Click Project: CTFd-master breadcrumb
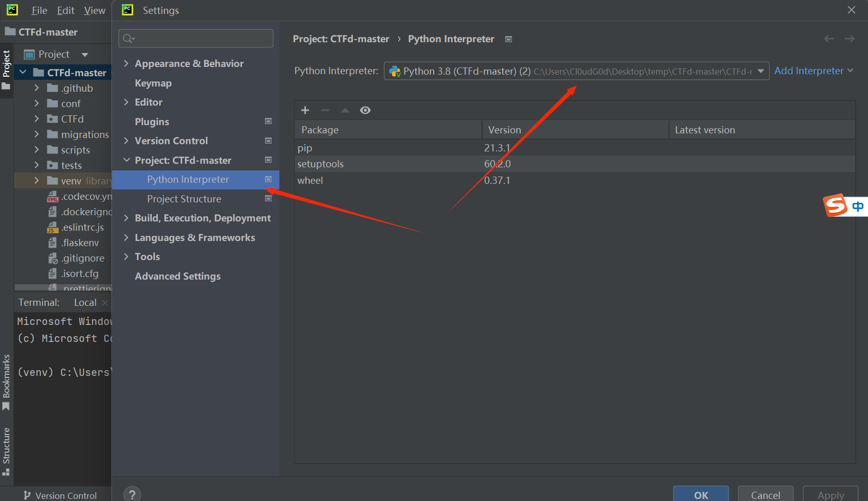This screenshot has height=501, width=868. pyautogui.click(x=341, y=39)
